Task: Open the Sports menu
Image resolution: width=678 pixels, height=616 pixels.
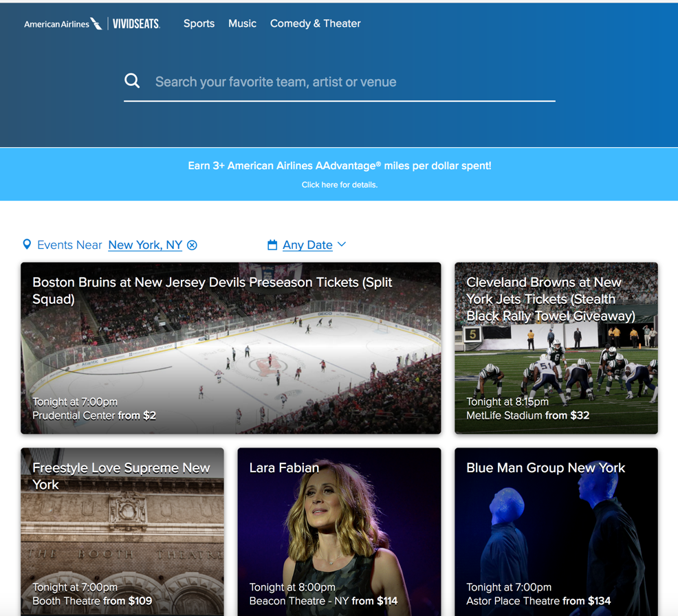Action: [x=199, y=23]
